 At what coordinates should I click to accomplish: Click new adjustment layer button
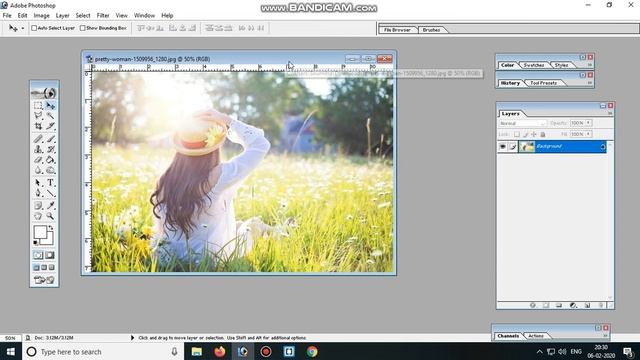pyautogui.click(x=573, y=305)
